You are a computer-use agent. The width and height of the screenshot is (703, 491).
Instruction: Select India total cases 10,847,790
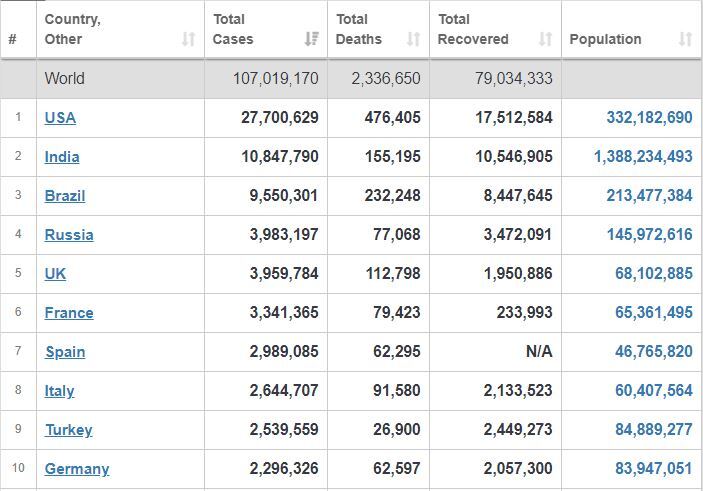[280, 156]
